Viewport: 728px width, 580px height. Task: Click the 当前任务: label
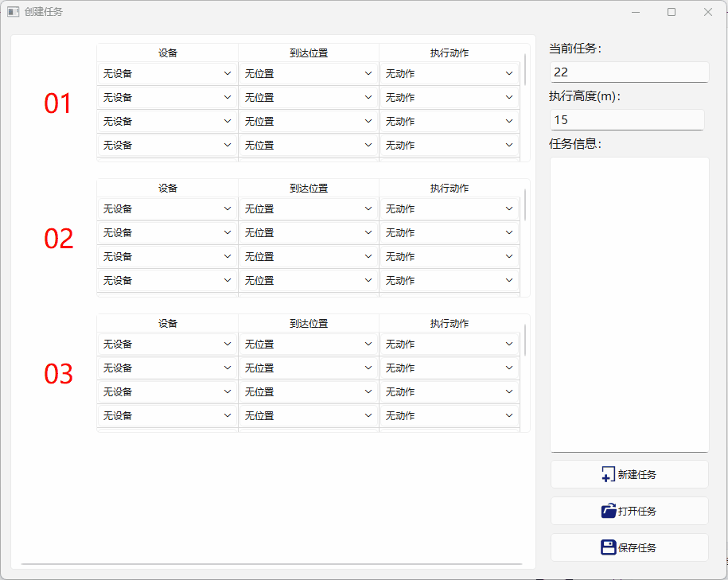(574, 49)
